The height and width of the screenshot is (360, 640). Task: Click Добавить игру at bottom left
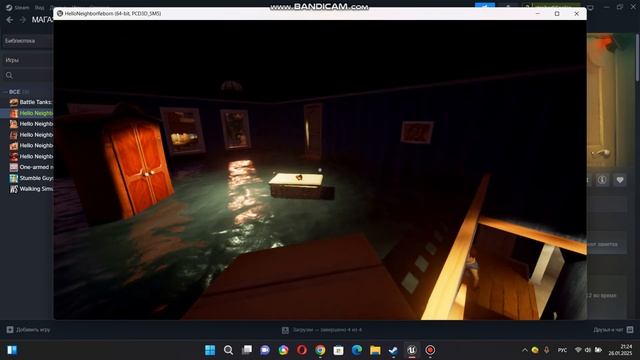coord(28,329)
